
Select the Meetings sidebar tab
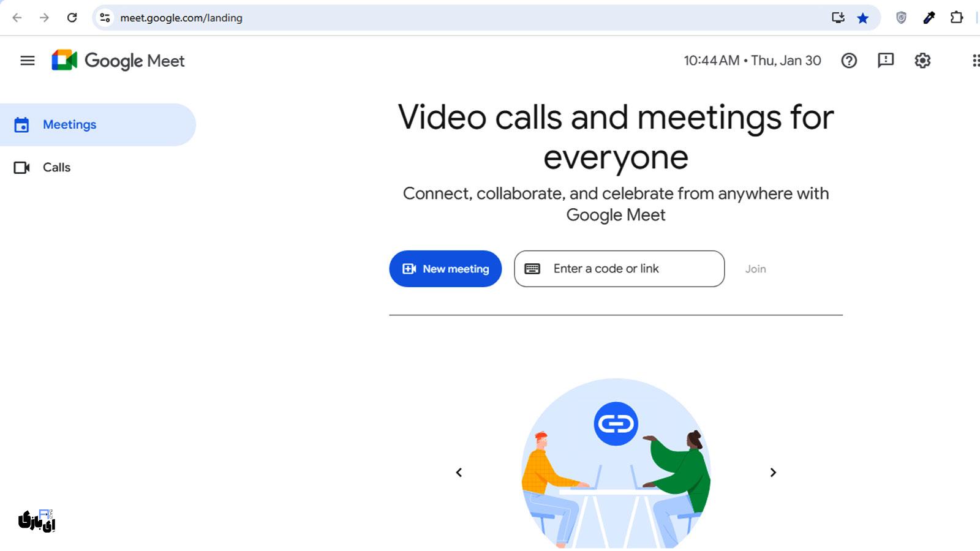click(x=98, y=125)
